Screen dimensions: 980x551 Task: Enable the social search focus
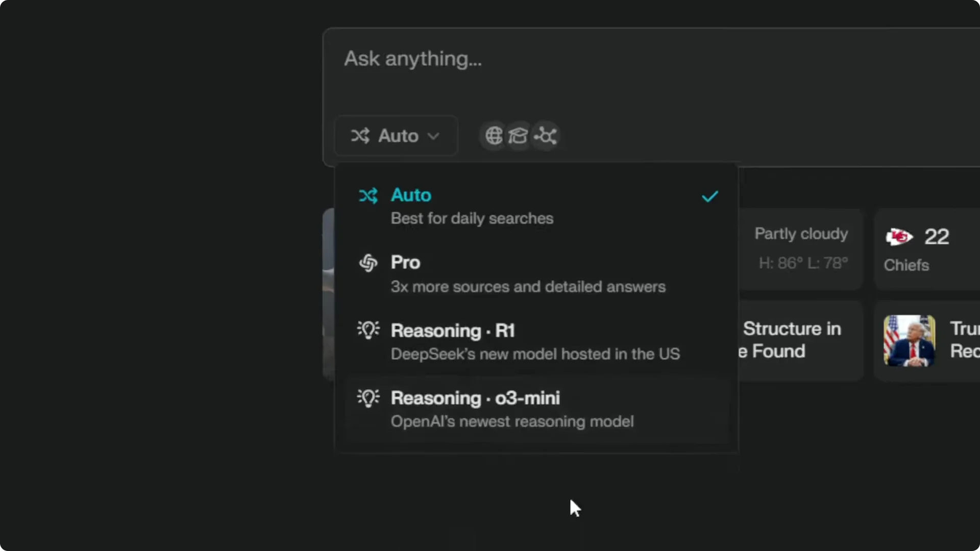click(545, 135)
